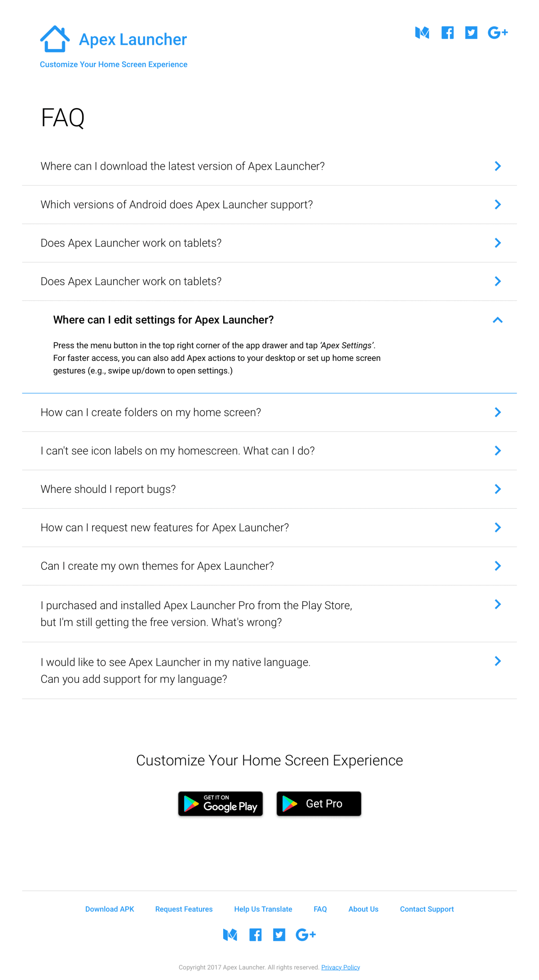Viewport: 539px width, 980px height.
Task: Open About Us from the footer menu
Action: pyautogui.click(x=363, y=909)
